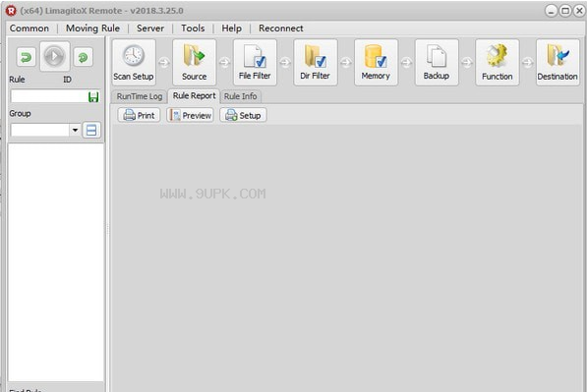
Task: Open the Common menu
Action: pos(29,28)
